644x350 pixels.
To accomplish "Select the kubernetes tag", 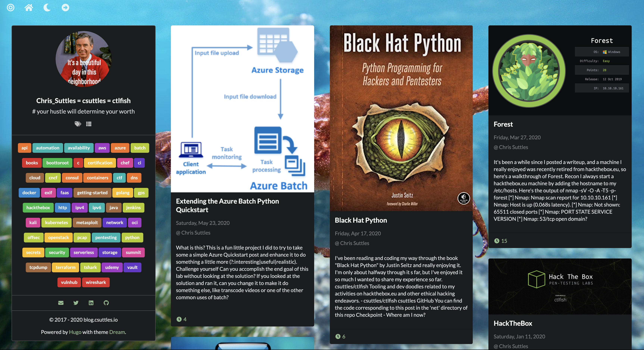I will coord(56,222).
